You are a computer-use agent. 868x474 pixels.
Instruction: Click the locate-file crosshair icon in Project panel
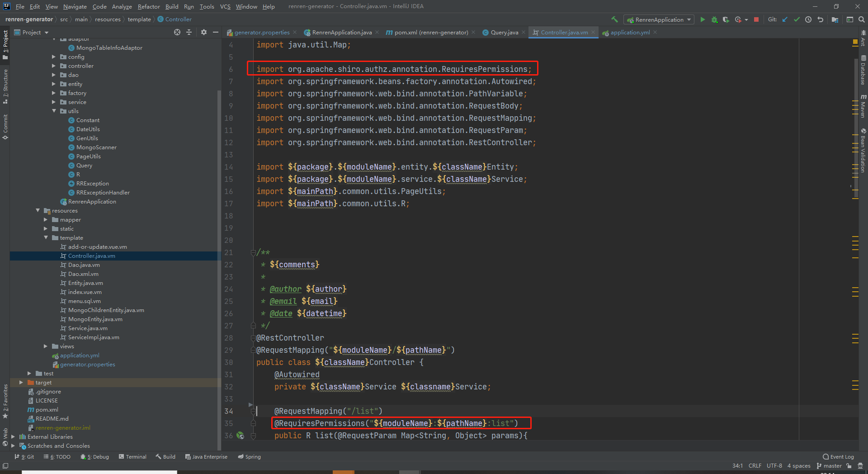[x=177, y=32]
